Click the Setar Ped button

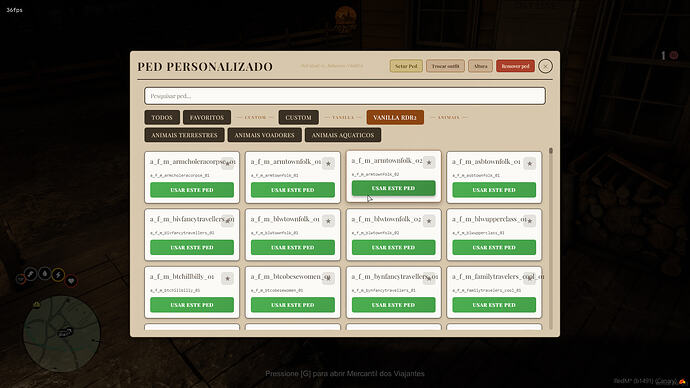pyautogui.click(x=406, y=66)
